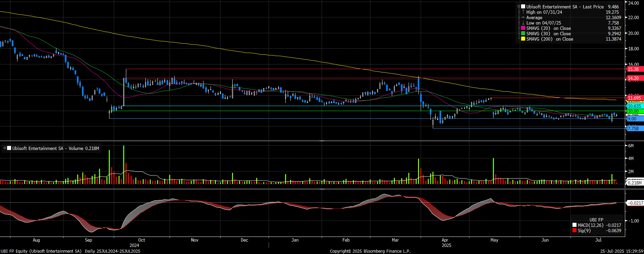
Task: Click the Last Price value 9.486
Action: click(x=613, y=7)
